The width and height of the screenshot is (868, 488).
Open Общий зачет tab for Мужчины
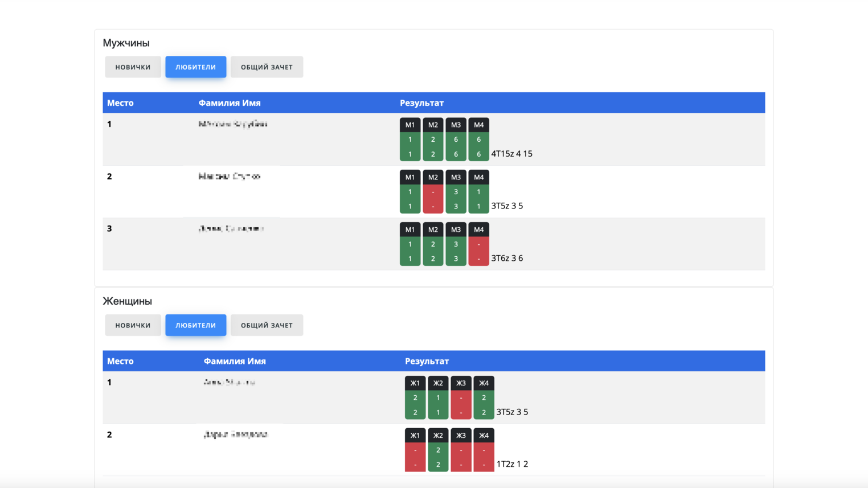[x=267, y=67]
